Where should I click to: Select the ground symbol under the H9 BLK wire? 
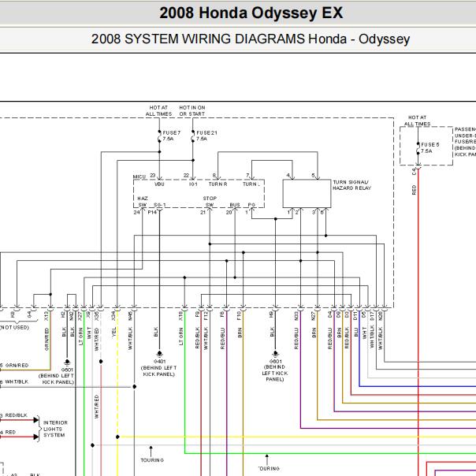(275, 354)
